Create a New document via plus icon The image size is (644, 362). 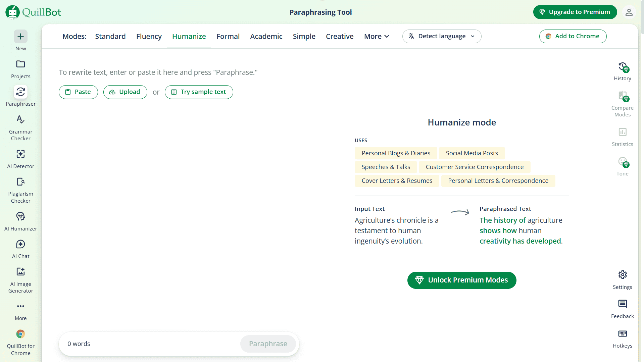click(20, 37)
